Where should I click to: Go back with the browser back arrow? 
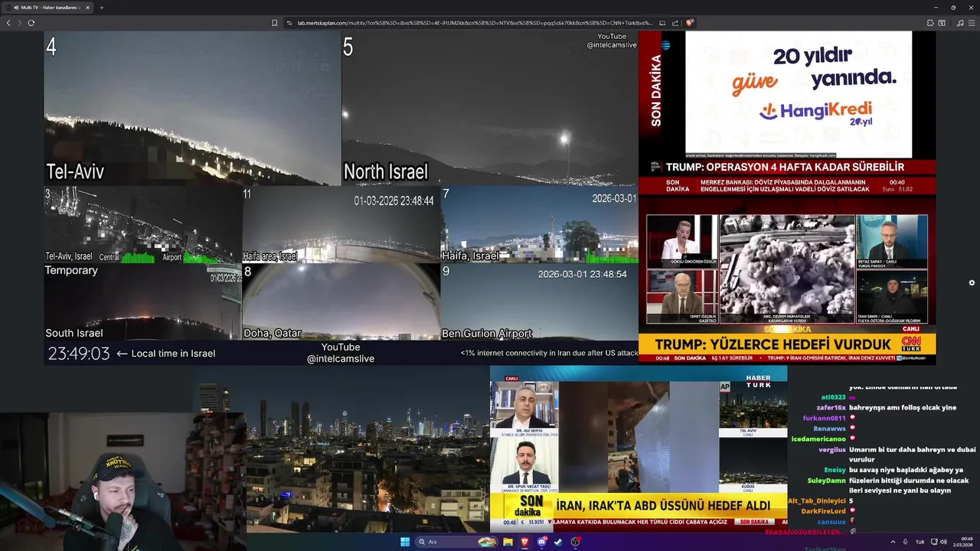pyautogui.click(x=8, y=23)
